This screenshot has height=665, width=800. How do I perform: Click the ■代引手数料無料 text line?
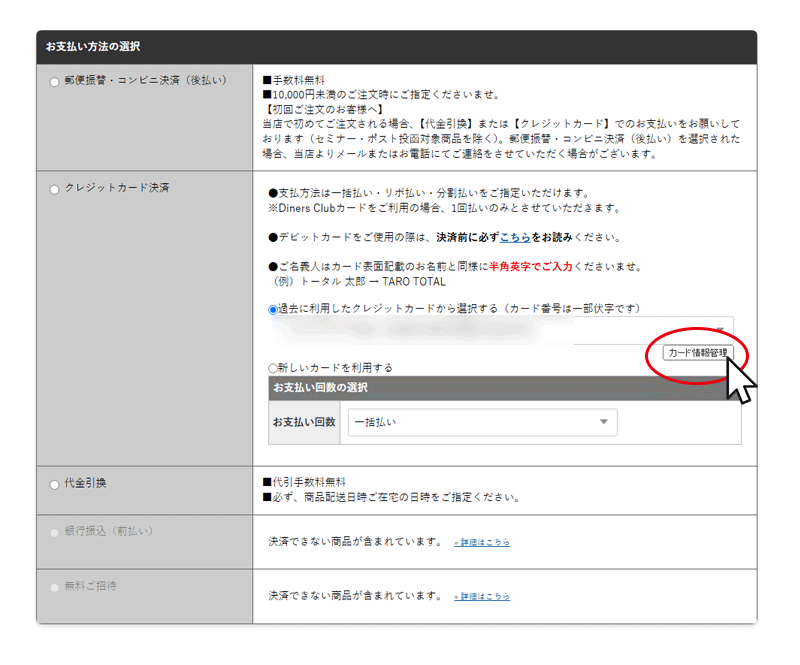(304, 482)
